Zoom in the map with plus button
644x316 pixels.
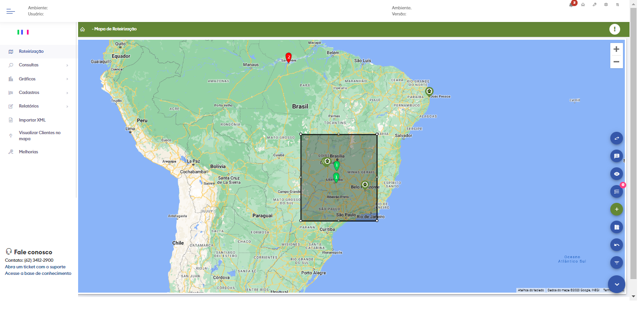(x=616, y=50)
